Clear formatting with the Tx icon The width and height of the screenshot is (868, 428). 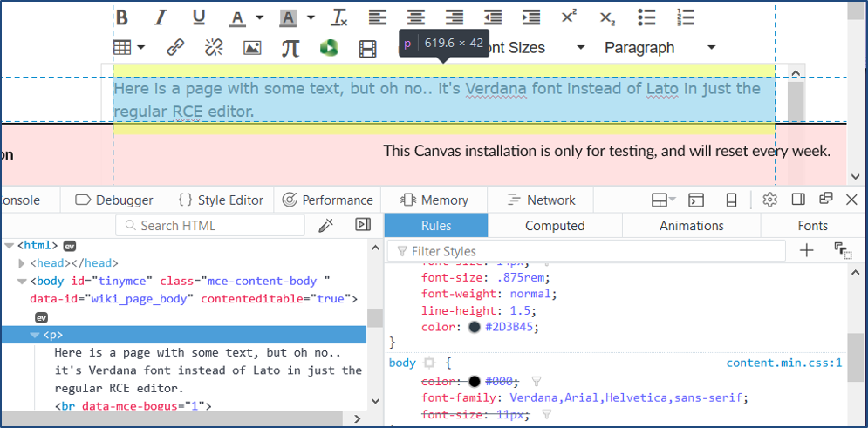(338, 17)
